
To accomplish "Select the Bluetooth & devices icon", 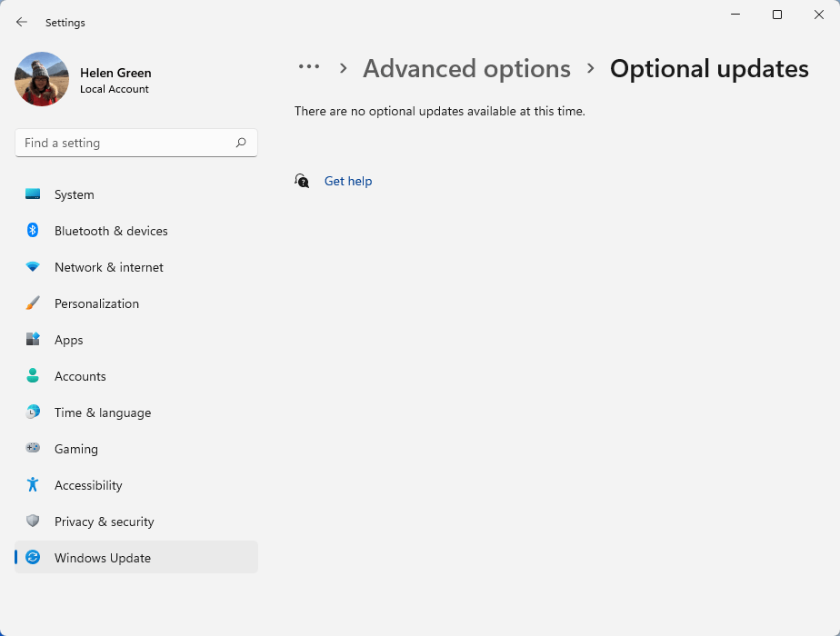I will (x=33, y=231).
